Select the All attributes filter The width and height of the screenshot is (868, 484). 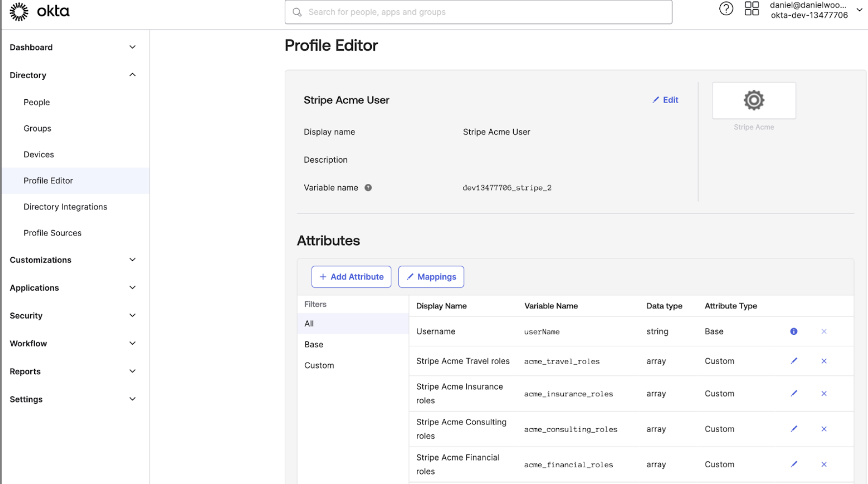pyautogui.click(x=353, y=324)
